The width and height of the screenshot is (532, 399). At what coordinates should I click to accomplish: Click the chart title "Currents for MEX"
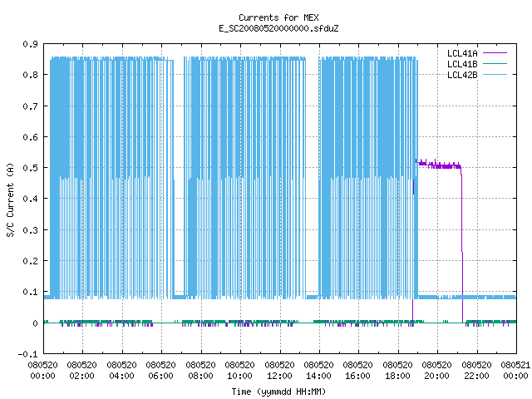[x=278, y=17]
